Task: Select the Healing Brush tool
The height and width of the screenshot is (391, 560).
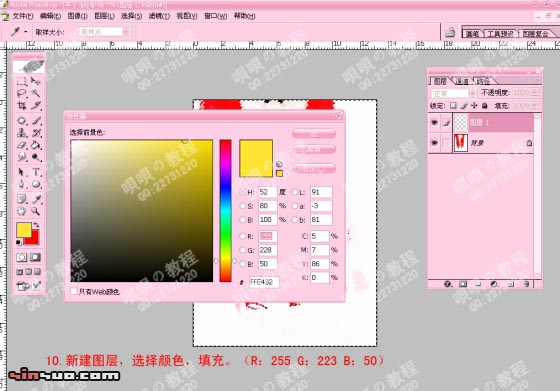Action: 22,121
